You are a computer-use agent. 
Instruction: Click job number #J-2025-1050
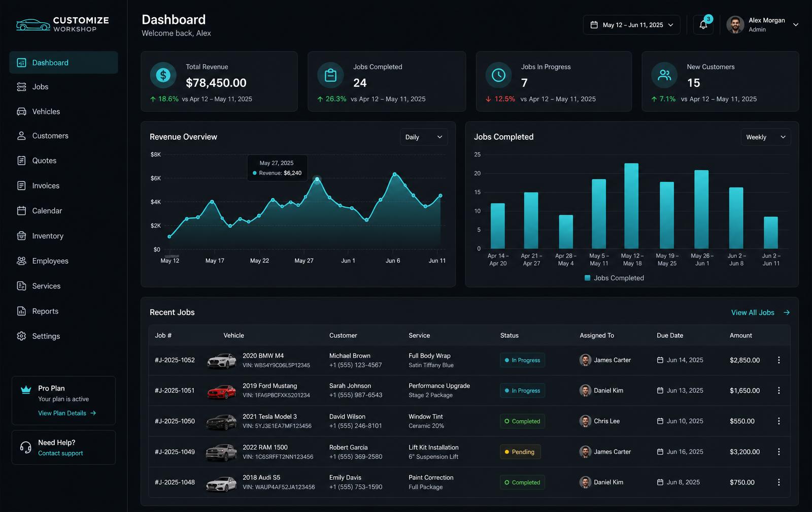[175, 421]
